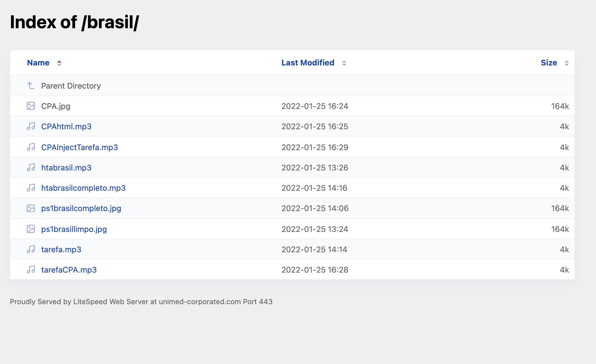The height and width of the screenshot is (364, 596).
Task: Click the music icon next to htabrasil.mp3
Action: point(31,168)
